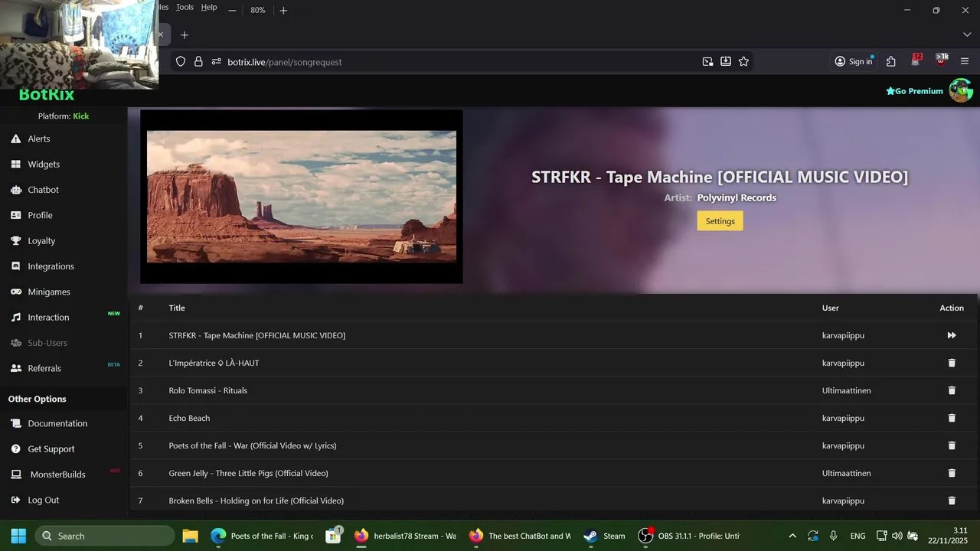Switch to Edge Poets of the Fall window
The image size is (980, 551).
263,536
